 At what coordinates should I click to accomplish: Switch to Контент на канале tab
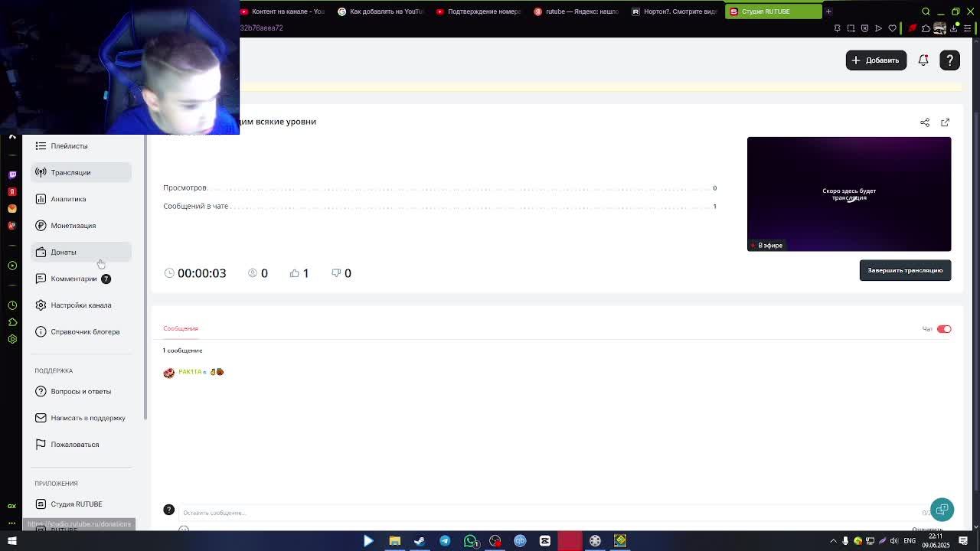pyautogui.click(x=283, y=11)
